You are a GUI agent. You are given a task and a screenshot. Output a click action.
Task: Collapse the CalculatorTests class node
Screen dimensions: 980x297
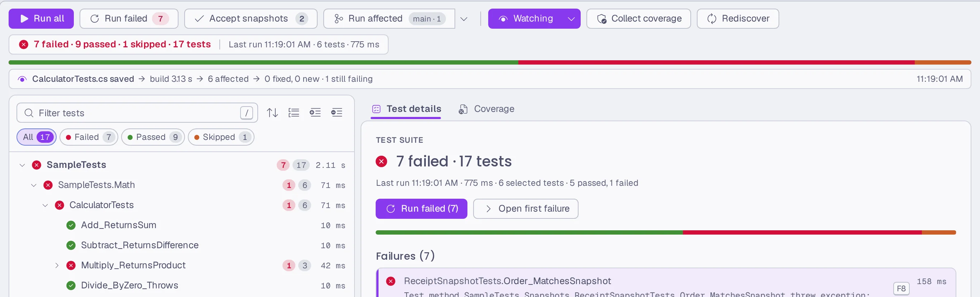tap(45, 205)
